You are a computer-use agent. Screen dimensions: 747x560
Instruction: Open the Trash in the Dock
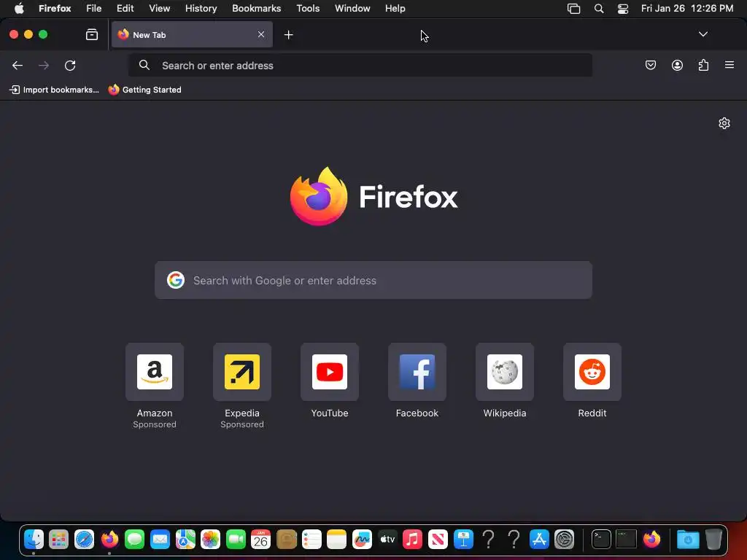click(713, 540)
